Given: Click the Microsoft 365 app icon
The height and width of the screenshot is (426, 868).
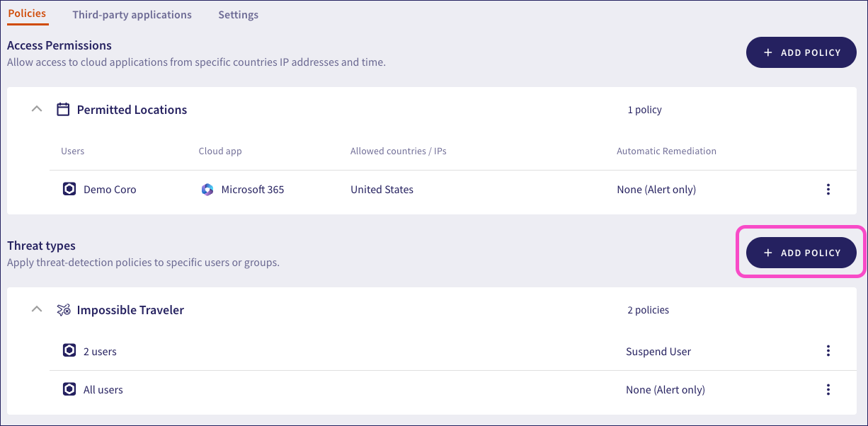Looking at the screenshot, I should click(x=207, y=189).
